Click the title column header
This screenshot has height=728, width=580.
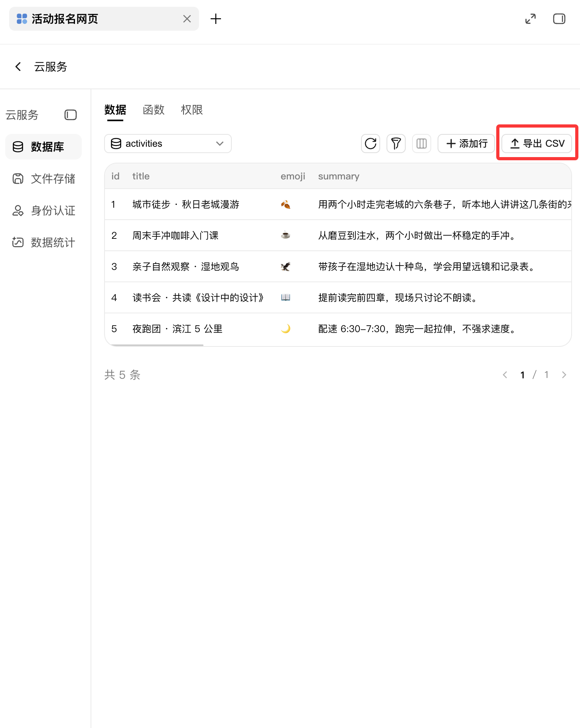(x=141, y=176)
